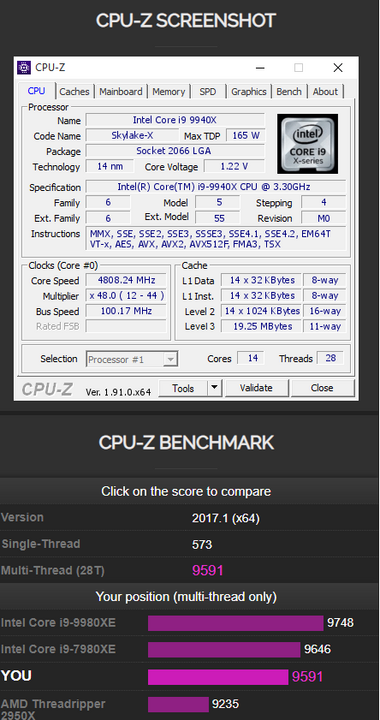Click the Multiplier value x 48.0 (12 - 44)
This screenshot has width=380, height=720.
pos(126,295)
